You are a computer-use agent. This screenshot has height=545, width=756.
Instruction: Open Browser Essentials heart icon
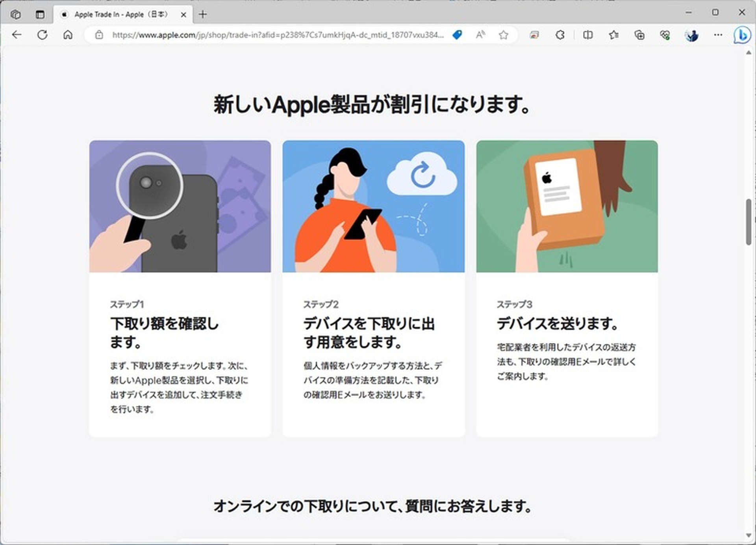pyautogui.click(x=665, y=35)
